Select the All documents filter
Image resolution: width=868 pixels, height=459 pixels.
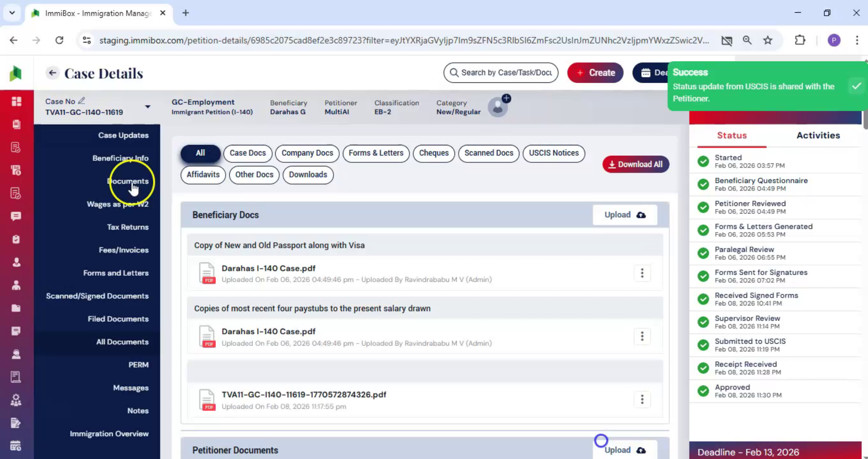[200, 153]
